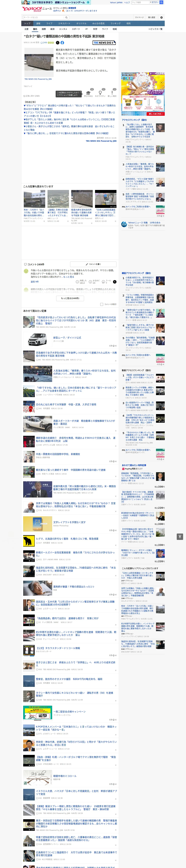Viewport: 186px width, 868px height.
Task: Click the scroll-to-top arrow button
Action: tap(180, 537)
